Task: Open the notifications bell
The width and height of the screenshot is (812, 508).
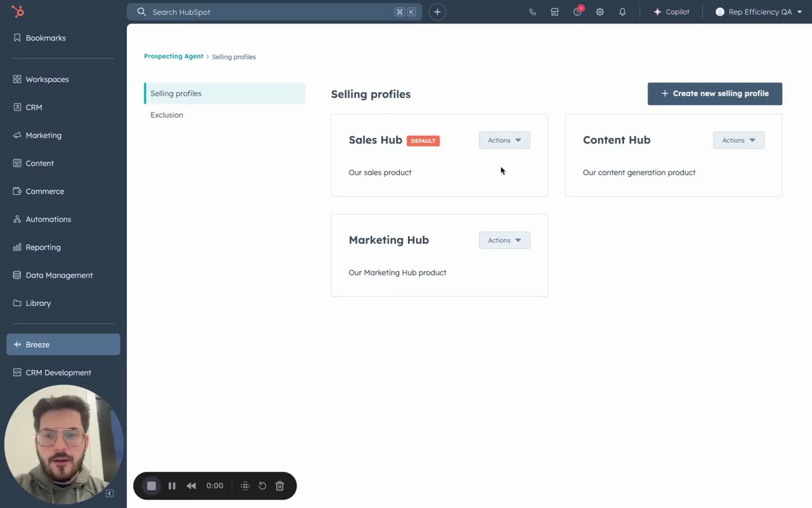Action: pos(622,12)
